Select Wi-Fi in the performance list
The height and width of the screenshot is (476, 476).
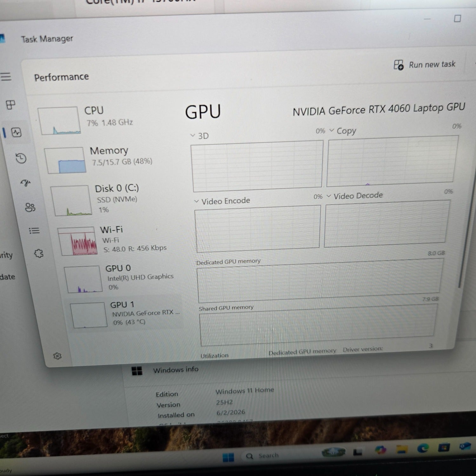point(119,241)
